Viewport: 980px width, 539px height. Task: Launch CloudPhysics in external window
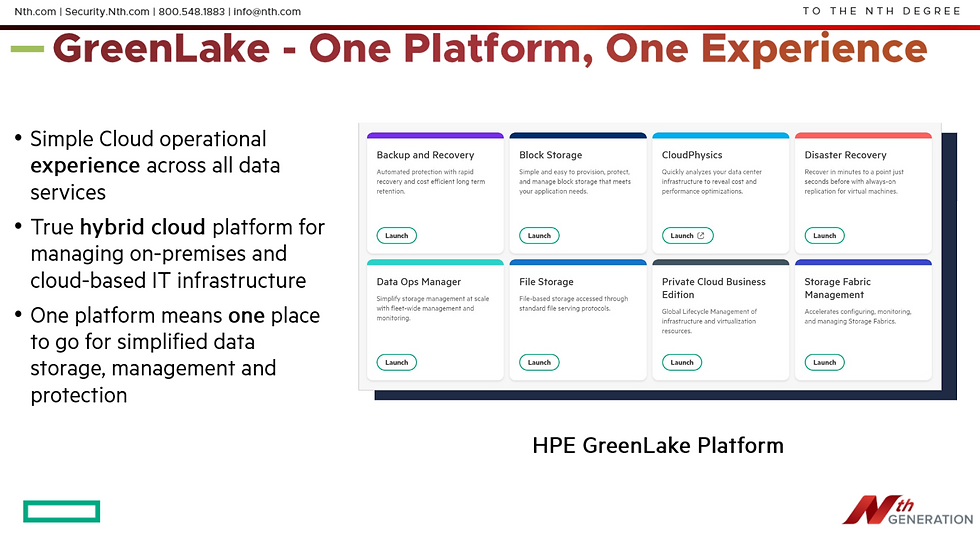click(687, 236)
